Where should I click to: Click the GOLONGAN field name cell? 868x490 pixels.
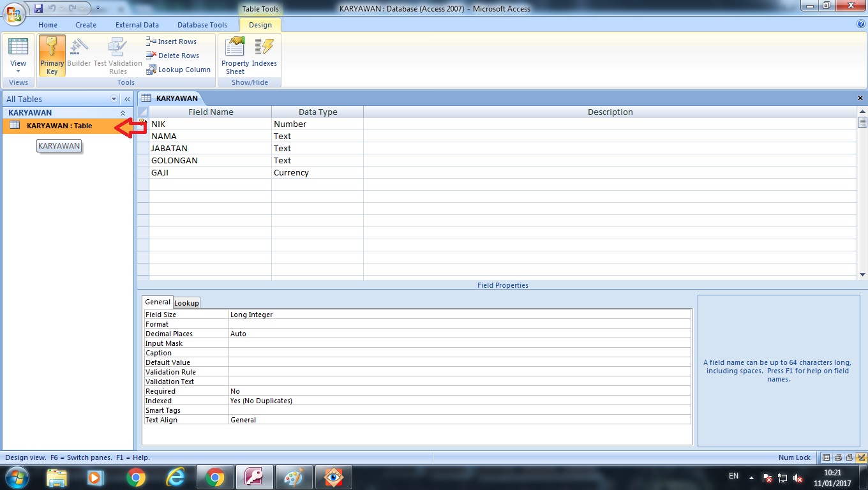tap(211, 160)
